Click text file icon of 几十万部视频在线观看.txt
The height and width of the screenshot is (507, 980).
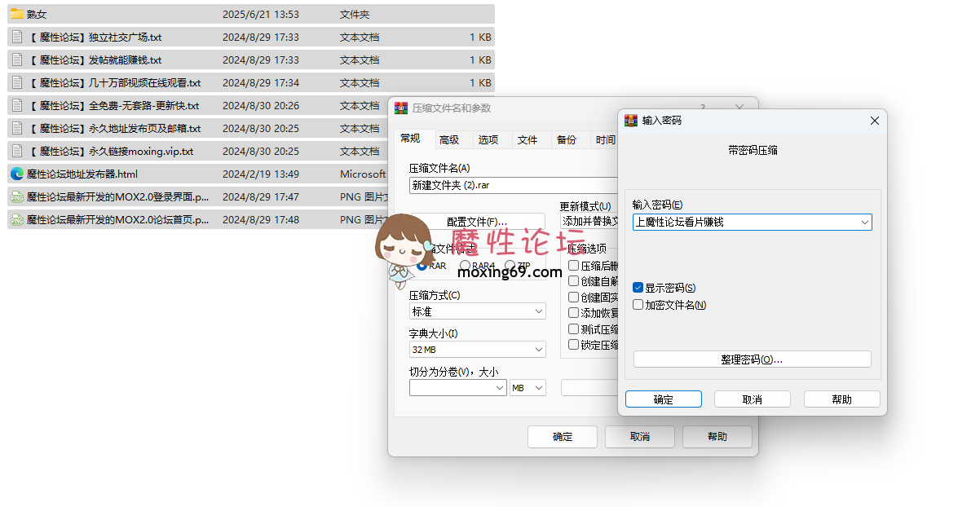click(x=16, y=82)
